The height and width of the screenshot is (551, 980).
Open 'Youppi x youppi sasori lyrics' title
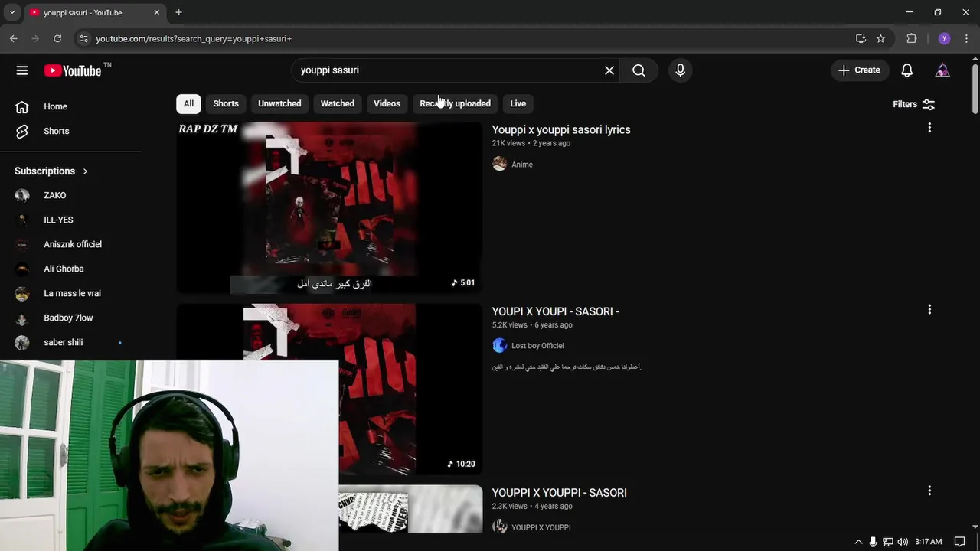coord(561,129)
